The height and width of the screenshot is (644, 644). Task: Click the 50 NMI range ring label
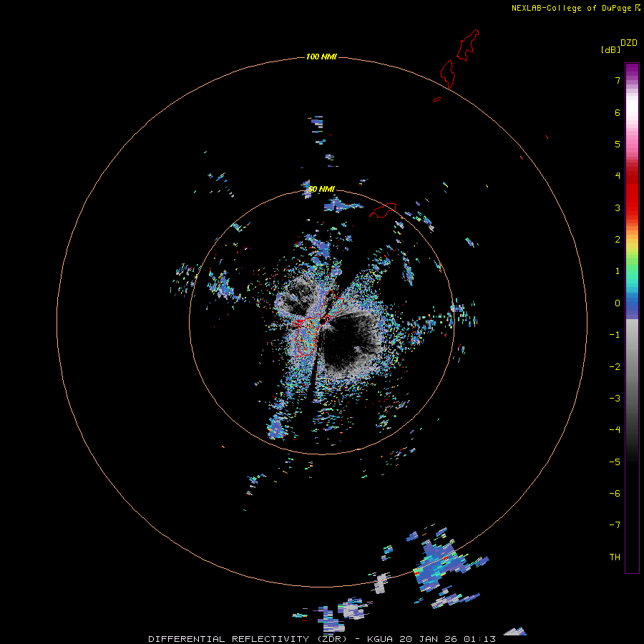[x=321, y=189]
